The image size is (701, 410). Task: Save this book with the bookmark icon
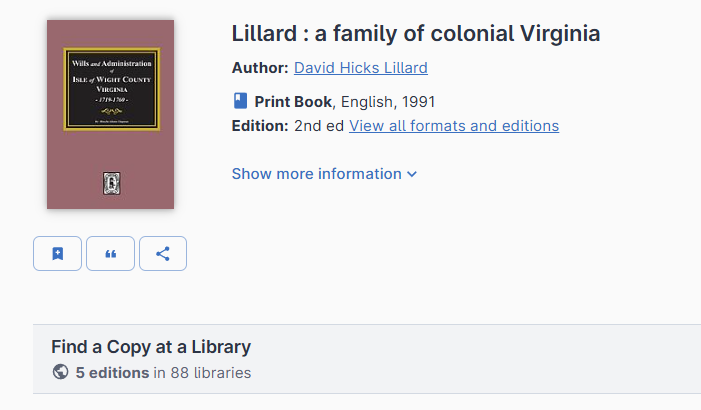[x=57, y=254]
